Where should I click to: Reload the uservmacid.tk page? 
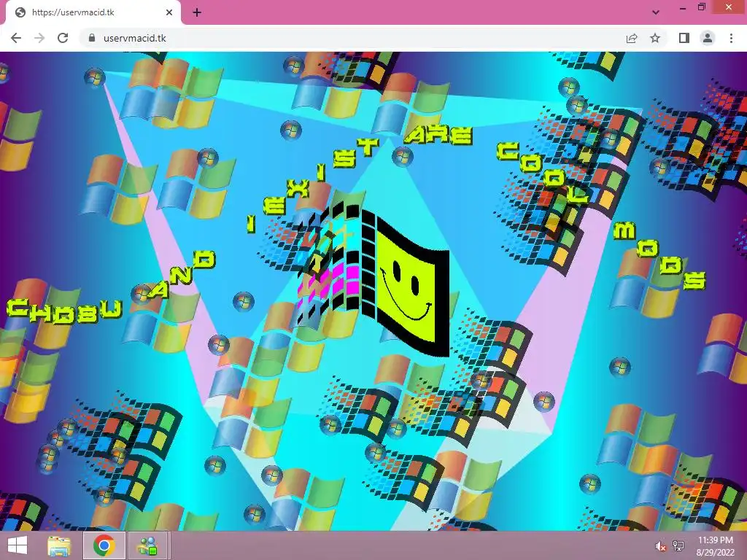(63, 38)
